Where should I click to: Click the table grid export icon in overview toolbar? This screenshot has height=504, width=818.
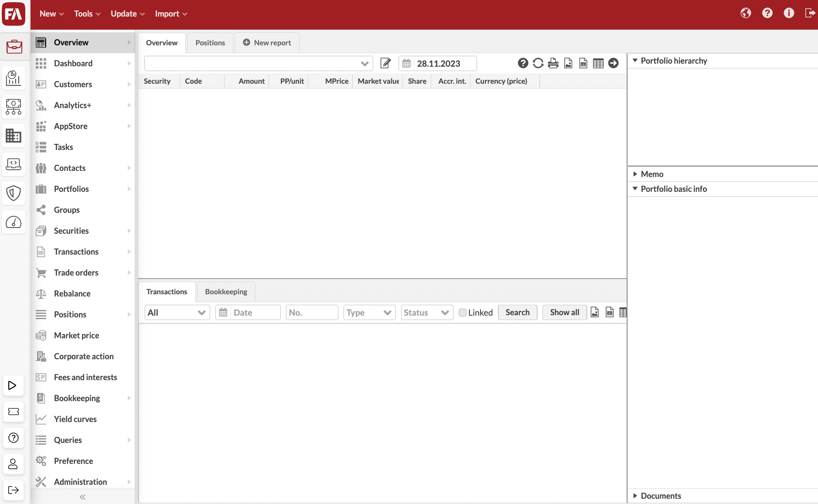point(598,63)
